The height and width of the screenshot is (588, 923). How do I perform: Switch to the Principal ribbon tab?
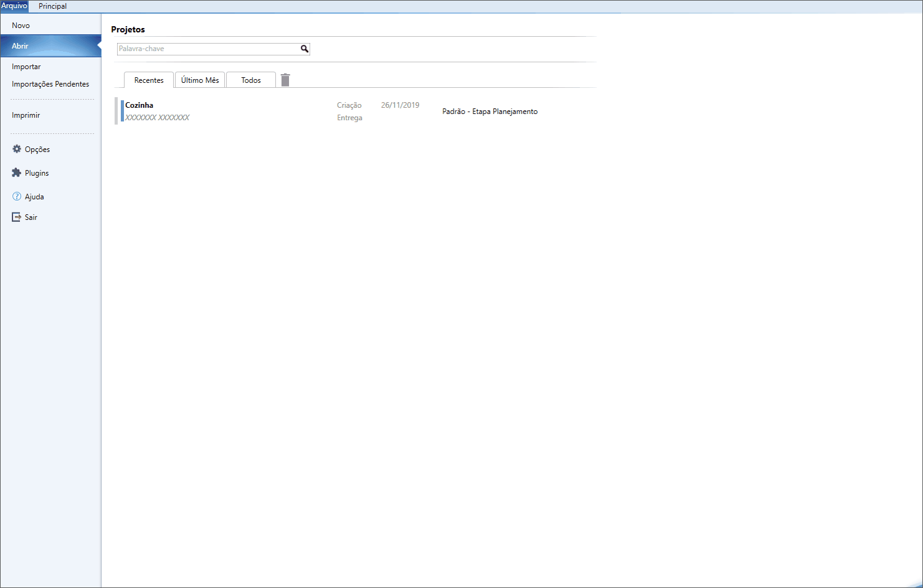[x=52, y=6]
